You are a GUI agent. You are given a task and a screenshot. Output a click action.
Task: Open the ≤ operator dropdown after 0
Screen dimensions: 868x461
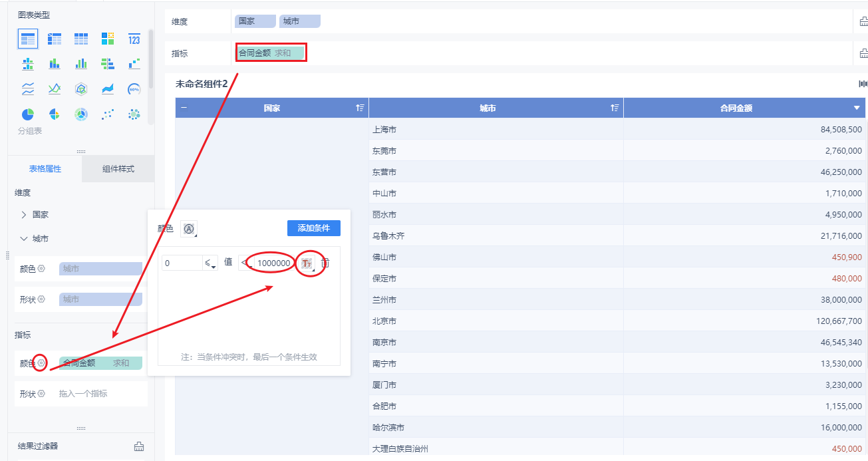(x=211, y=263)
